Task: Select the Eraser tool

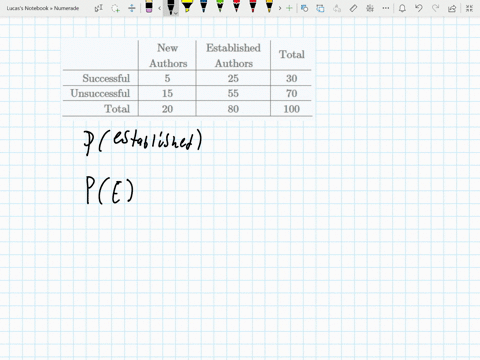Action: pyautogui.click(x=149, y=7)
